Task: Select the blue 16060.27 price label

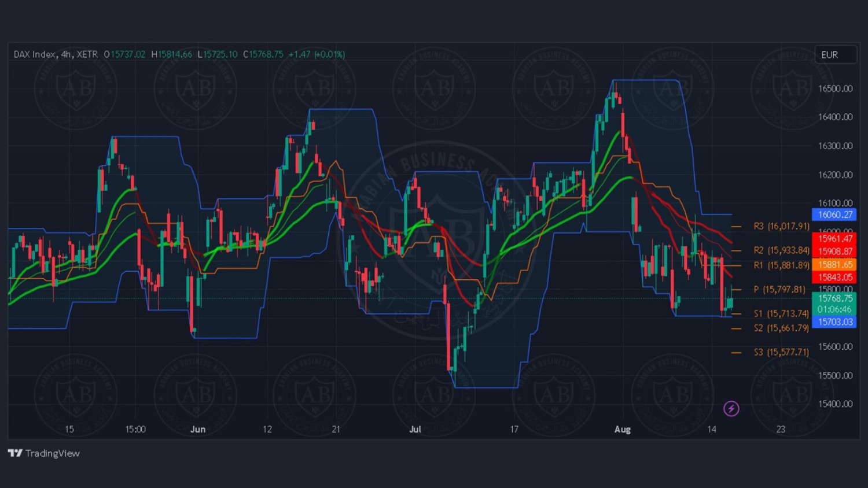Action: 834,215
